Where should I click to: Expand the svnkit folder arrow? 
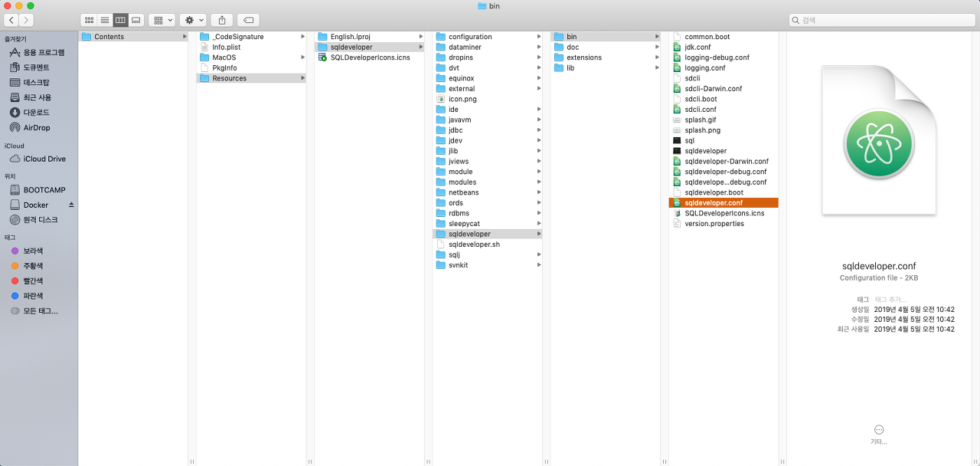(538, 265)
